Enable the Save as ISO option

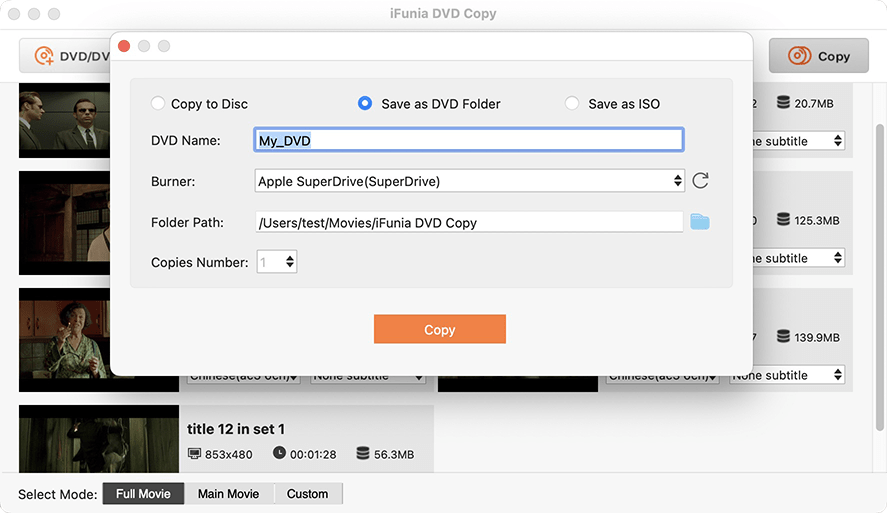click(x=572, y=103)
